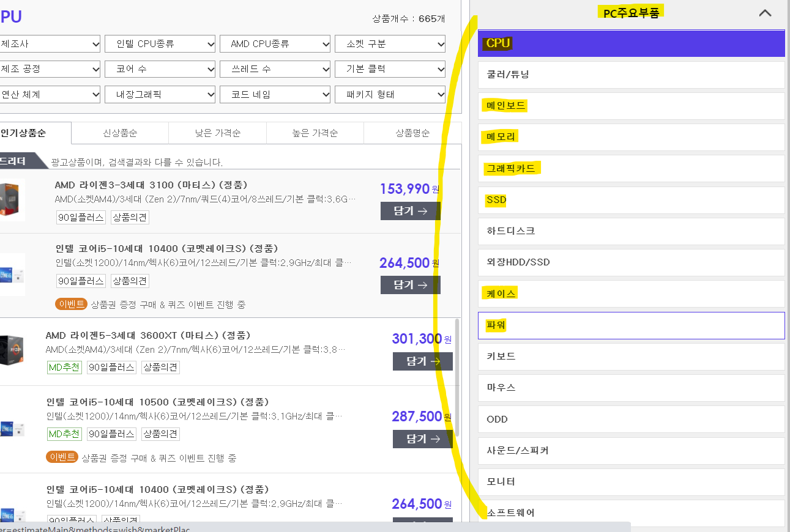790x532 pixels.
Task: Open the 코어 수 dropdown
Action: (x=160, y=69)
